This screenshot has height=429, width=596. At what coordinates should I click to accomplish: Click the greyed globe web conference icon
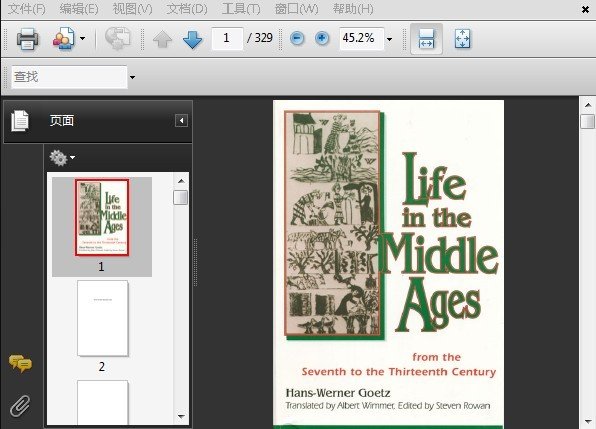pos(118,39)
